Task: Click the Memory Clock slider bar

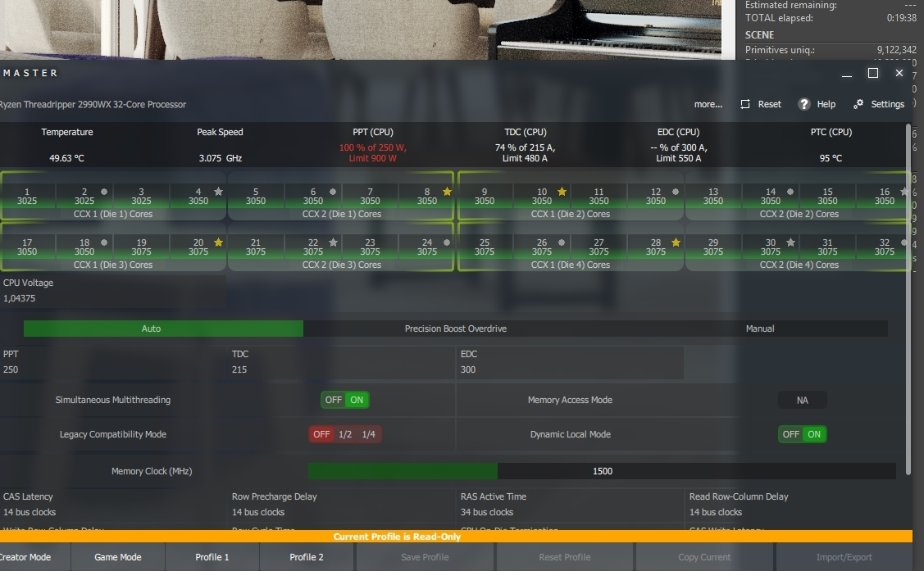Action: 602,471
